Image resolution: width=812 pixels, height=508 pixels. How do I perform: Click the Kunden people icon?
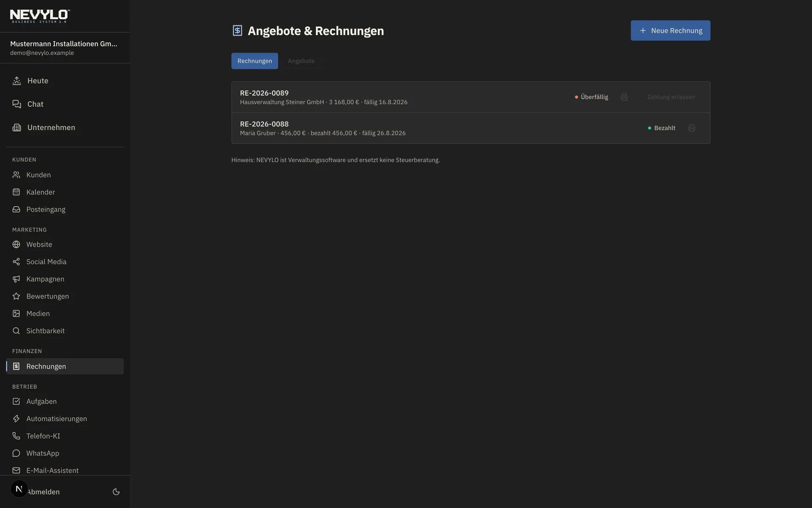click(x=16, y=175)
